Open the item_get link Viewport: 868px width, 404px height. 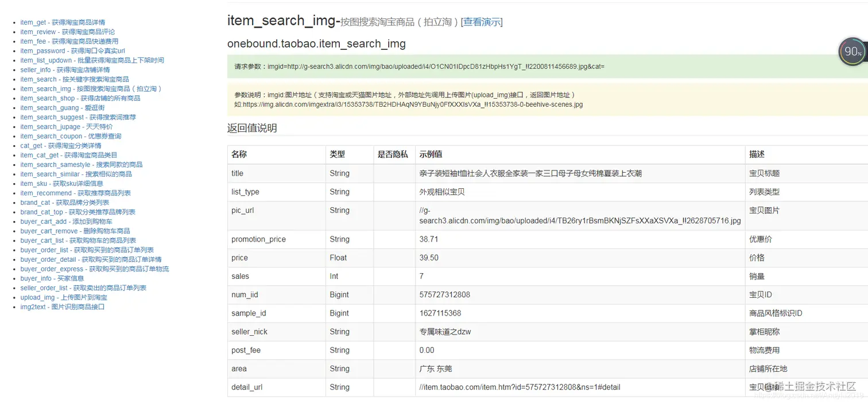point(63,22)
